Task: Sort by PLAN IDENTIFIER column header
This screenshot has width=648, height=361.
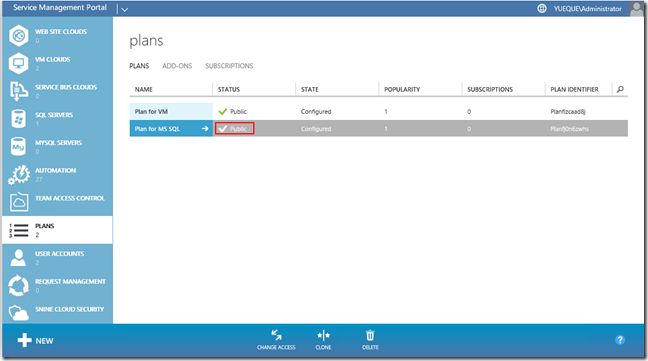Action: pos(574,89)
